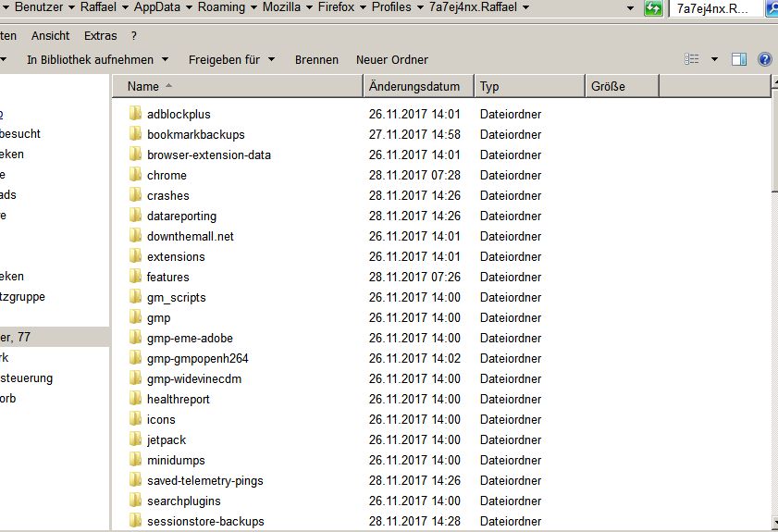The image size is (778, 532).
Task: Click in the 7a7ej4nx.R search field
Action: [715, 8]
